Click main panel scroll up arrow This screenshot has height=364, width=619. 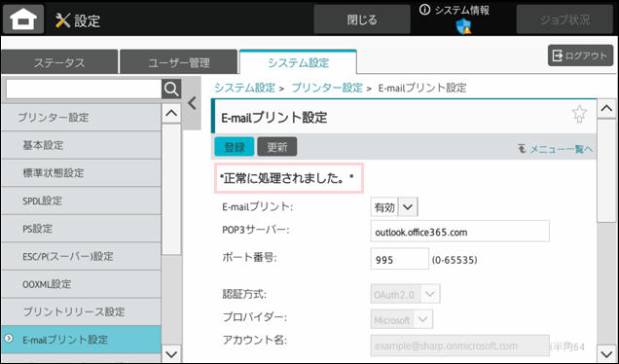[x=606, y=108]
